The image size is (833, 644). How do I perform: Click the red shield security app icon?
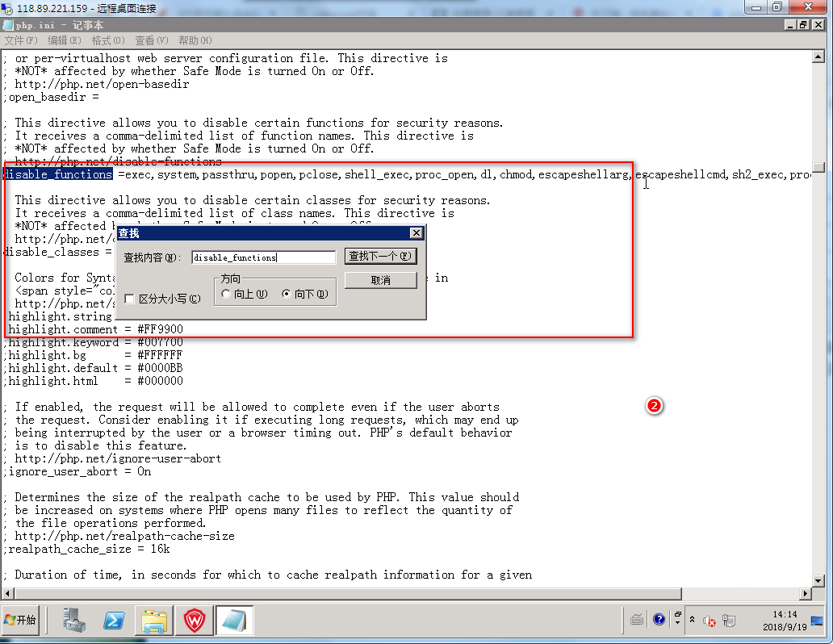194,621
